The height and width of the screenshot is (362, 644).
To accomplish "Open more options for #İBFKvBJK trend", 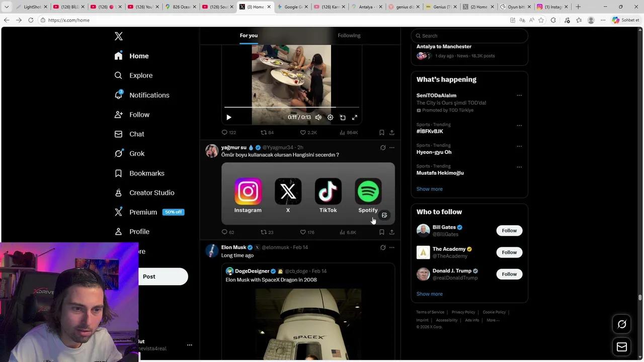I will (519, 125).
